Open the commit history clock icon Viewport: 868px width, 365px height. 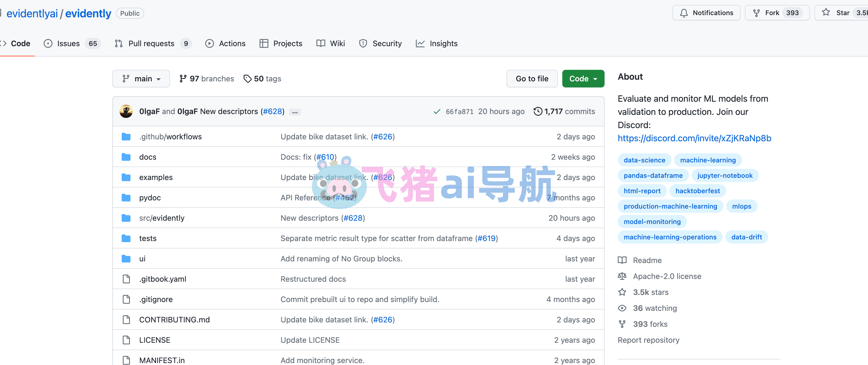tap(538, 111)
